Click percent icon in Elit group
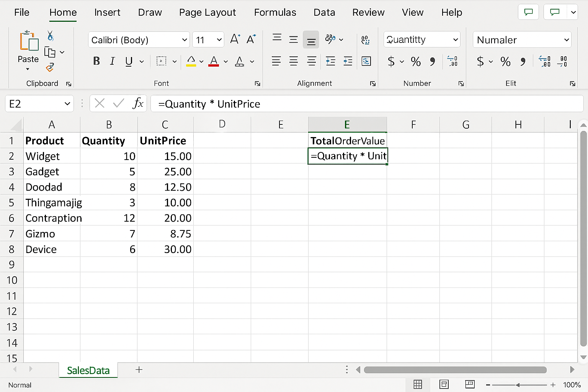The width and height of the screenshot is (588, 392). point(505,61)
